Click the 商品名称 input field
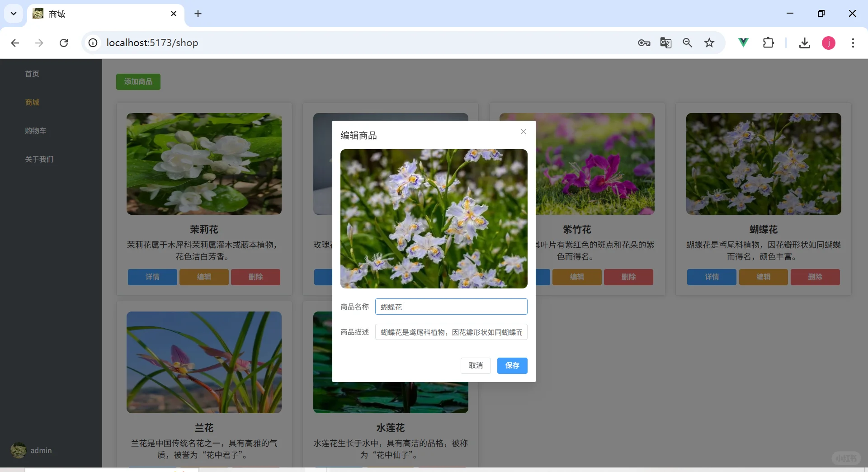 451,307
